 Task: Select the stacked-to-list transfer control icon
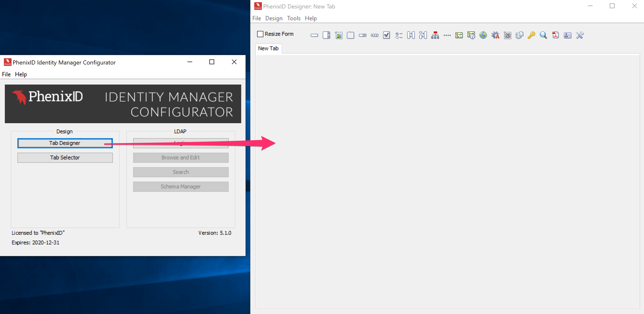423,35
